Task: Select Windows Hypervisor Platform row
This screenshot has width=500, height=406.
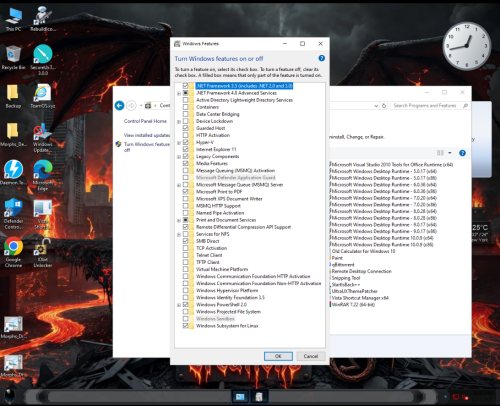Action: point(227,290)
